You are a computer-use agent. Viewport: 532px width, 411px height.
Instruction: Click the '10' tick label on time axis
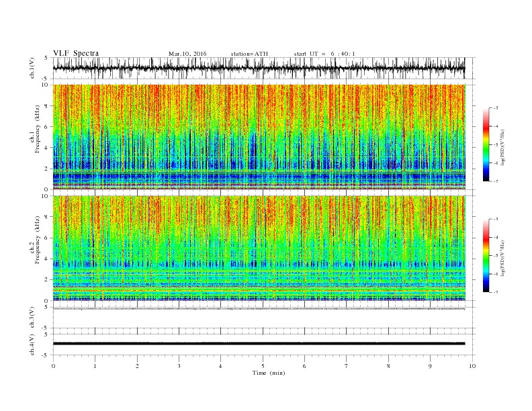pos(472,366)
